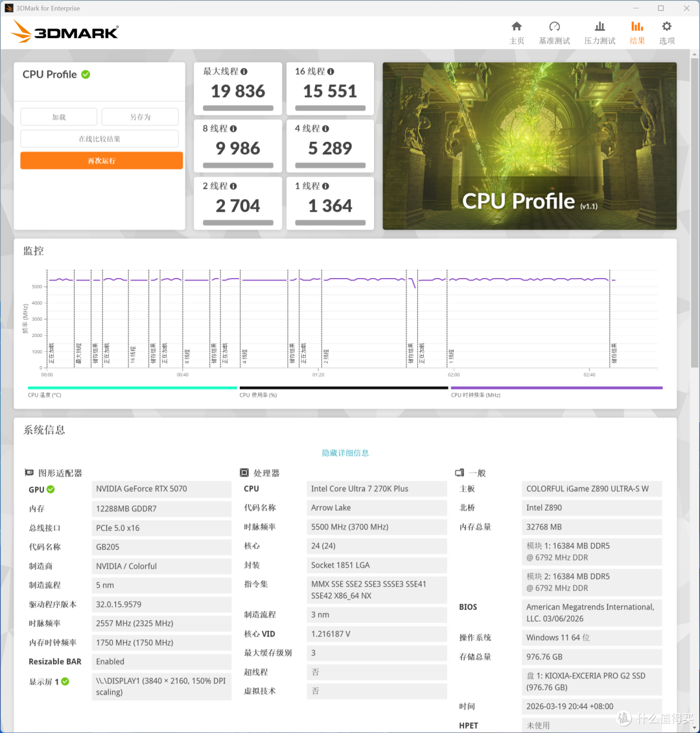Viewport: 700px width, 733px height.
Task: Click the NVIDIA GeForce RTX 5070 value
Action: coord(161,489)
